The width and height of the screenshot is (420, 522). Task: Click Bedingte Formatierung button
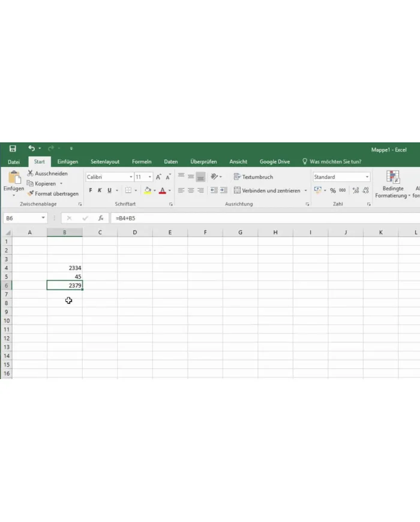(393, 184)
